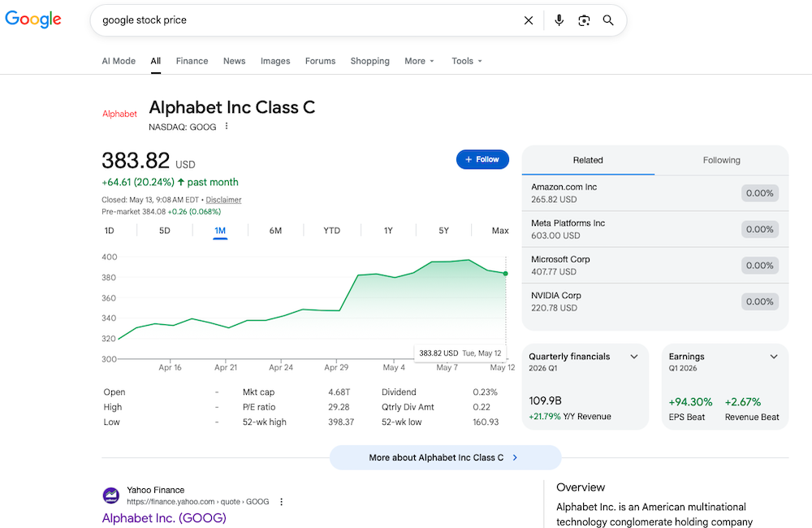This screenshot has width=812, height=528.
Task: Click the Pre-market 384.08 text
Action: click(134, 211)
